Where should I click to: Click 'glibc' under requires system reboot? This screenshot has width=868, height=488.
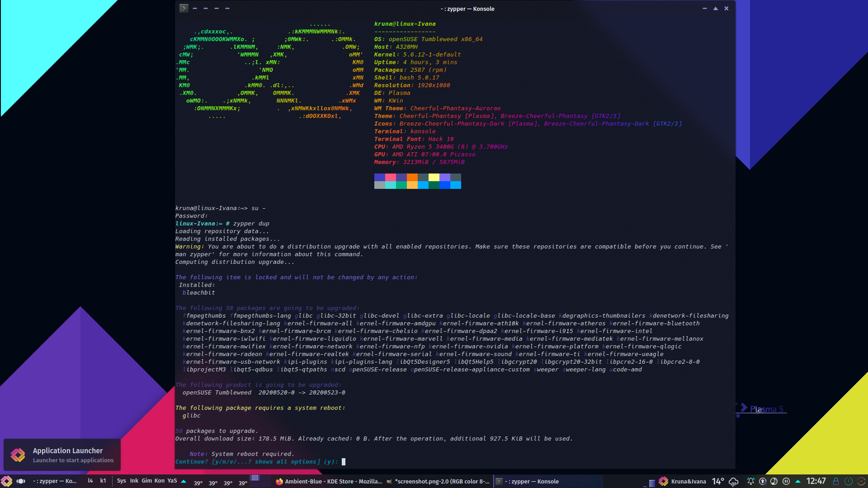click(192, 416)
